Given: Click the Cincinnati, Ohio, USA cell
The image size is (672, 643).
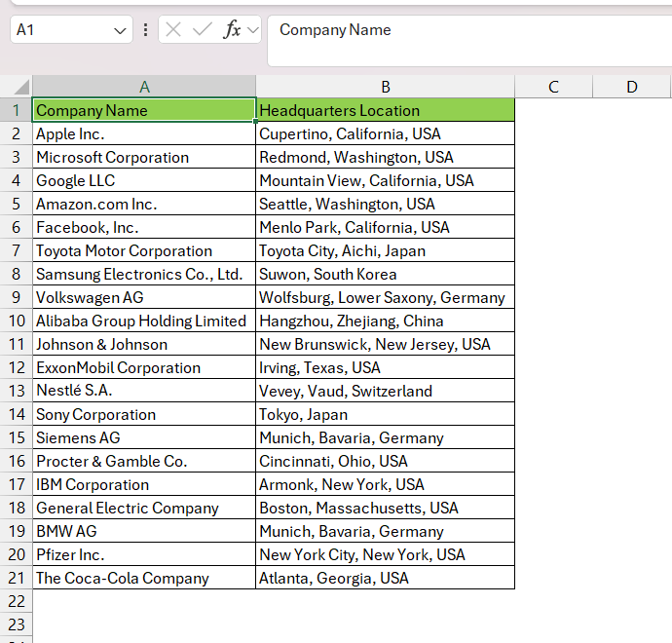Looking at the screenshot, I should [x=386, y=461].
